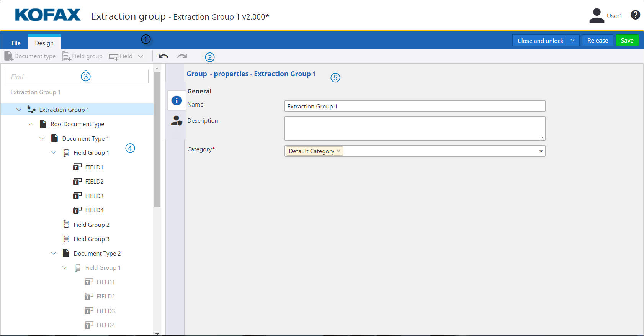
Task: Open the help question mark icon
Action: click(635, 15)
